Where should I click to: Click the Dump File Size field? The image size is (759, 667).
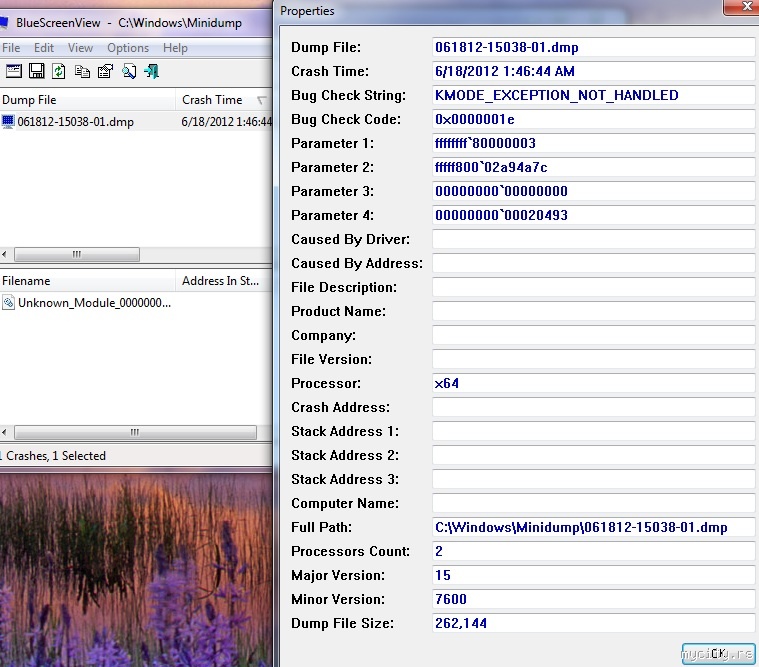tap(593, 623)
